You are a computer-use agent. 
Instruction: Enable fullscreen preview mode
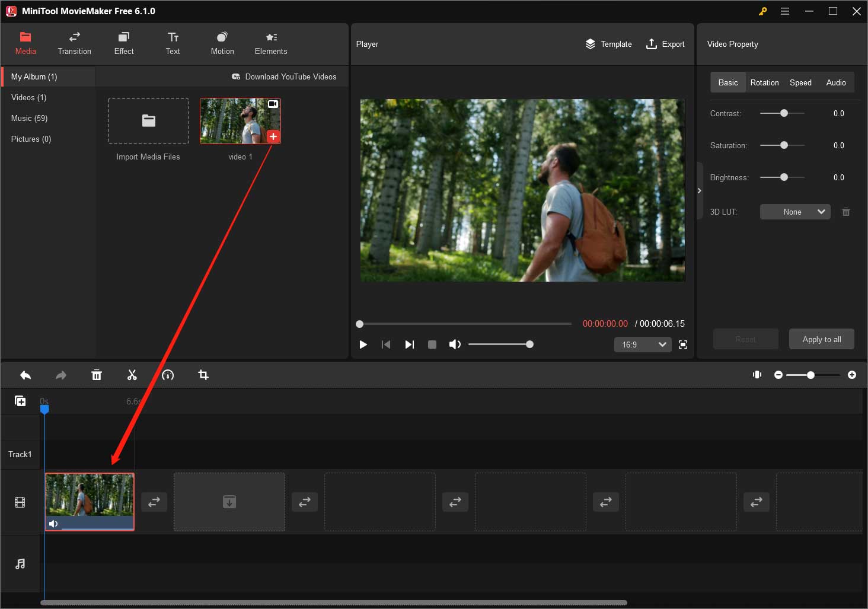(682, 345)
